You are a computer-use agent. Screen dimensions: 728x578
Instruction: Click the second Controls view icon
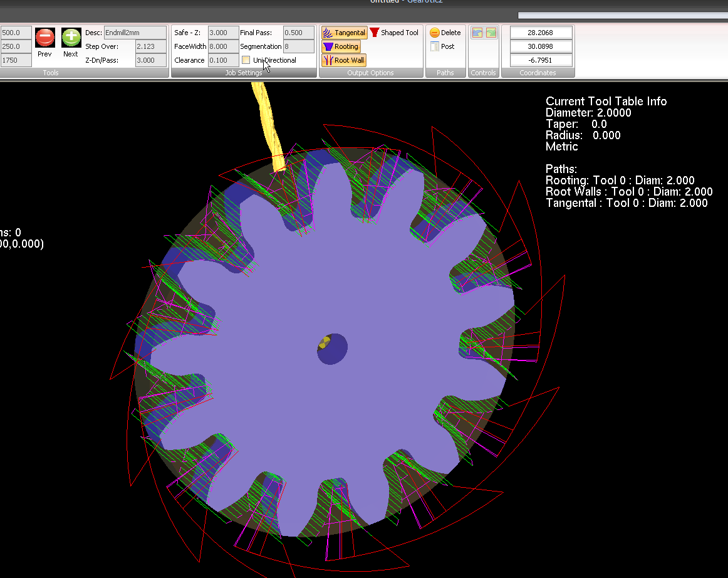491,33
